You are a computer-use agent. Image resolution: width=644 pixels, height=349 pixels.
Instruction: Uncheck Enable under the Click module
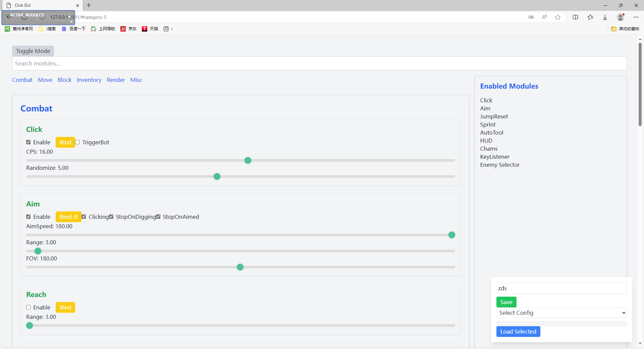pyautogui.click(x=29, y=142)
